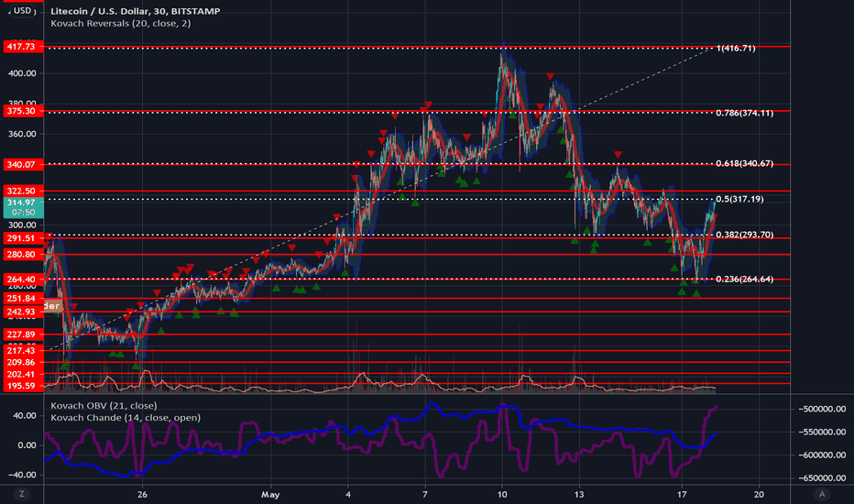Click the 20 date on time axis
Viewport: 854px width, 504px height.
pos(759,495)
